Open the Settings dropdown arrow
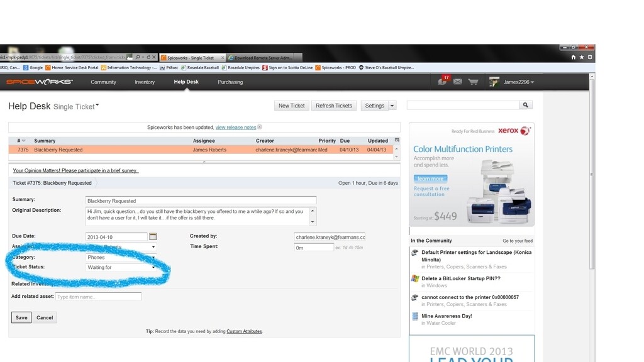The height and width of the screenshot is (362, 644). click(x=391, y=105)
